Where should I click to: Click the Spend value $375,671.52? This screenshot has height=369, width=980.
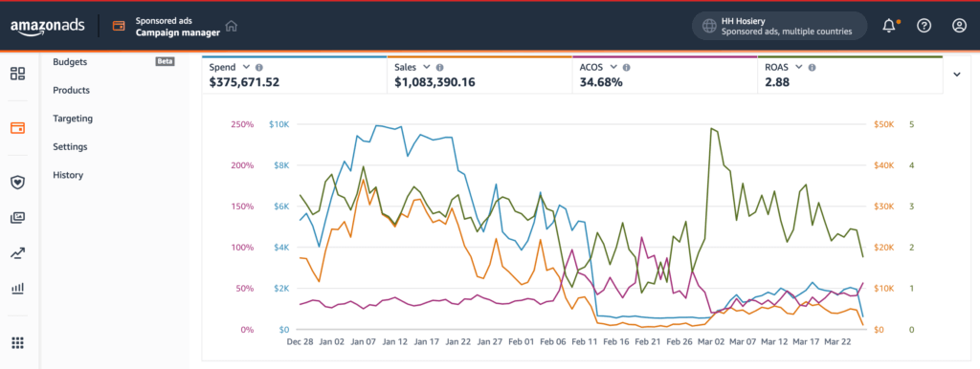pos(244,82)
